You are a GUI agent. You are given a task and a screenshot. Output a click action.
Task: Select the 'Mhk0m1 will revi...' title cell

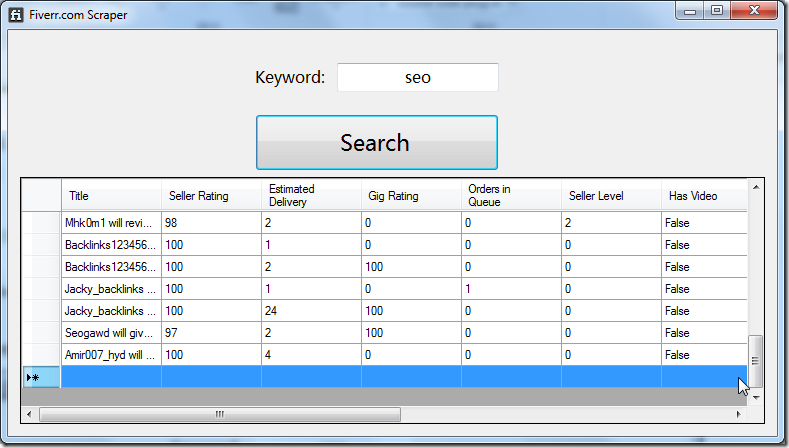(x=111, y=222)
